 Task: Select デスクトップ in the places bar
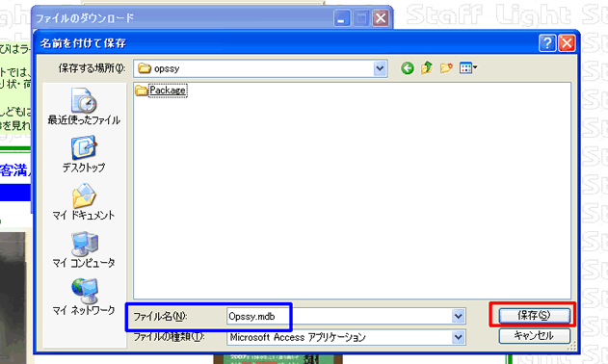click(x=84, y=154)
